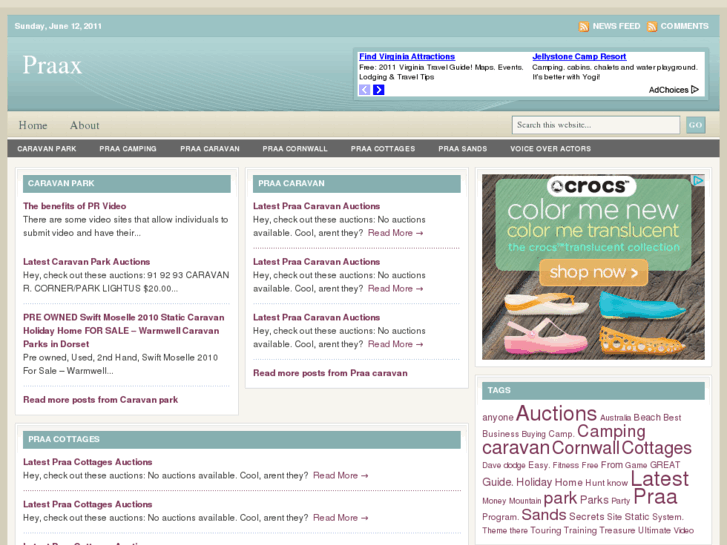This screenshot has width=727, height=545.
Task: Read more posts from Praa caravan
Action: pos(330,373)
